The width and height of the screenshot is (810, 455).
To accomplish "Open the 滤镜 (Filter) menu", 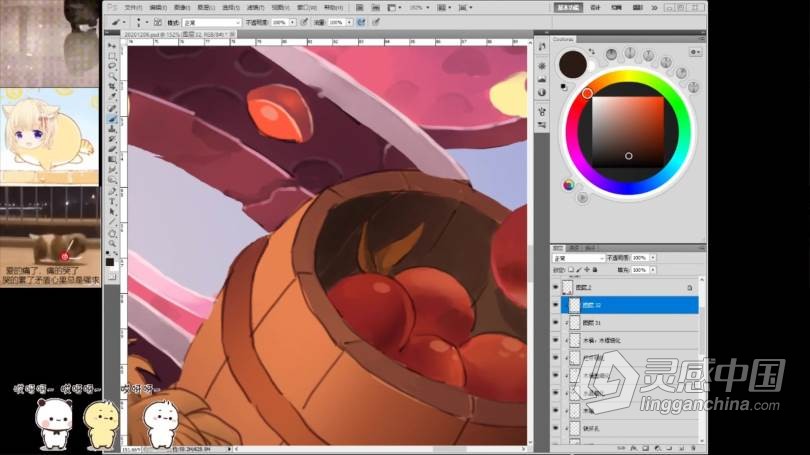I will (255, 8).
